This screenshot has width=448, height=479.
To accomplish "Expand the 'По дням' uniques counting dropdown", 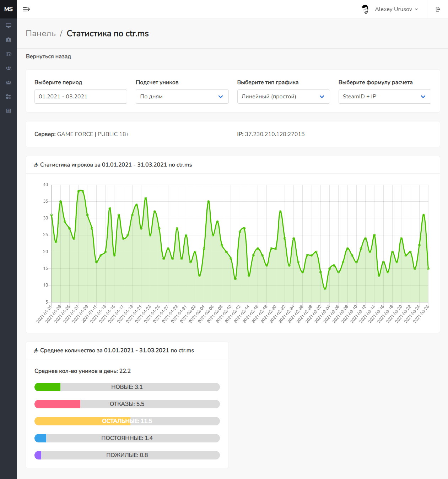I will tap(182, 97).
